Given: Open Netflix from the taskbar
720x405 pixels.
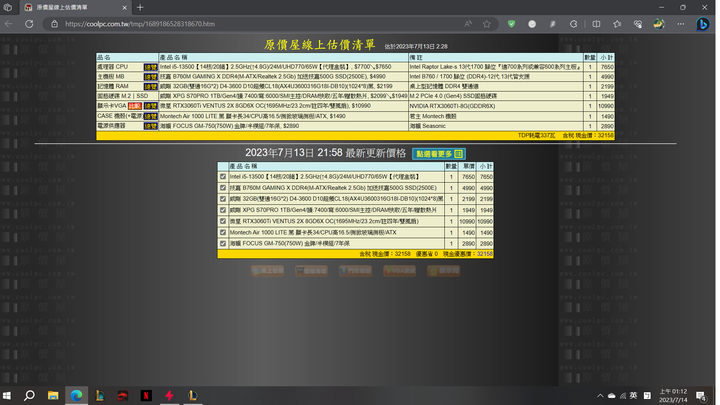Looking at the screenshot, I should (146, 395).
